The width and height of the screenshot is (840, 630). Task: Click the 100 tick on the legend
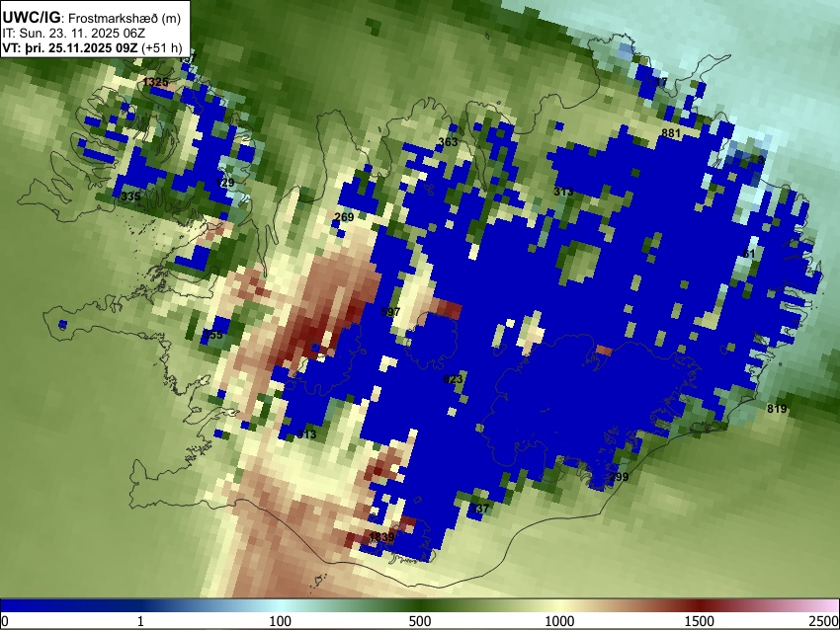pyautogui.click(x=281, y=621)
